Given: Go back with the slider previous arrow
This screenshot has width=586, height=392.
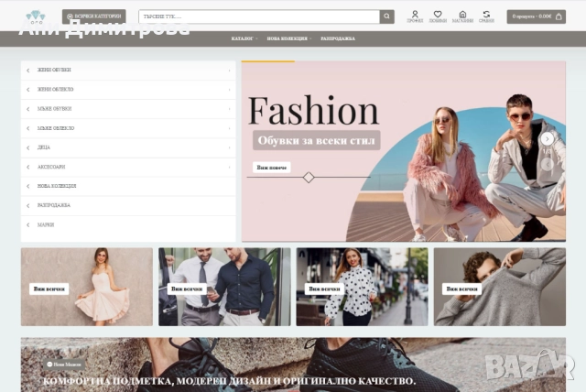Looking at the screenshot, I should (x=548, y=164).
